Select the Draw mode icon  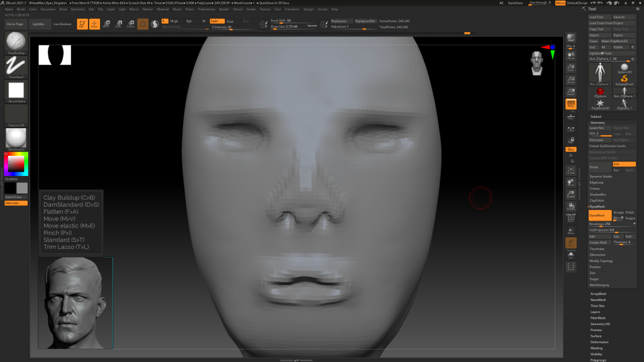[x=94, y=25]
